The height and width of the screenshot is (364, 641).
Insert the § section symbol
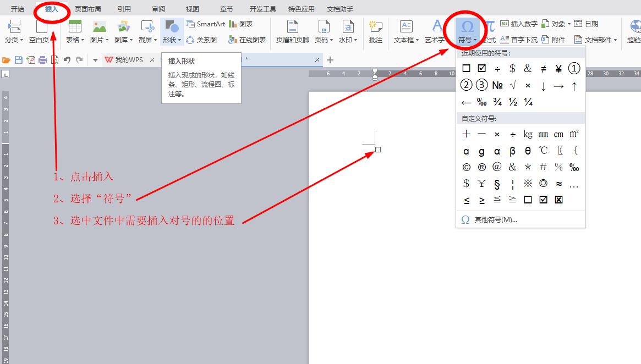click(x=497, y=184)
